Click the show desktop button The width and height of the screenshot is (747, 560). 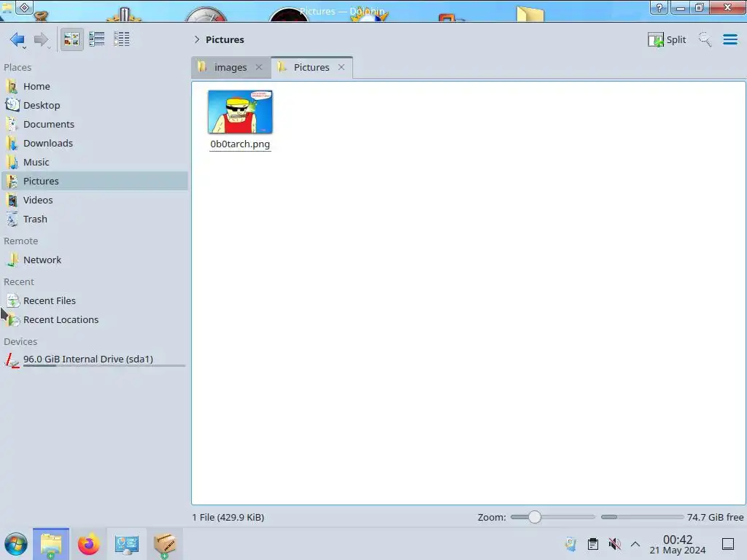728,544
